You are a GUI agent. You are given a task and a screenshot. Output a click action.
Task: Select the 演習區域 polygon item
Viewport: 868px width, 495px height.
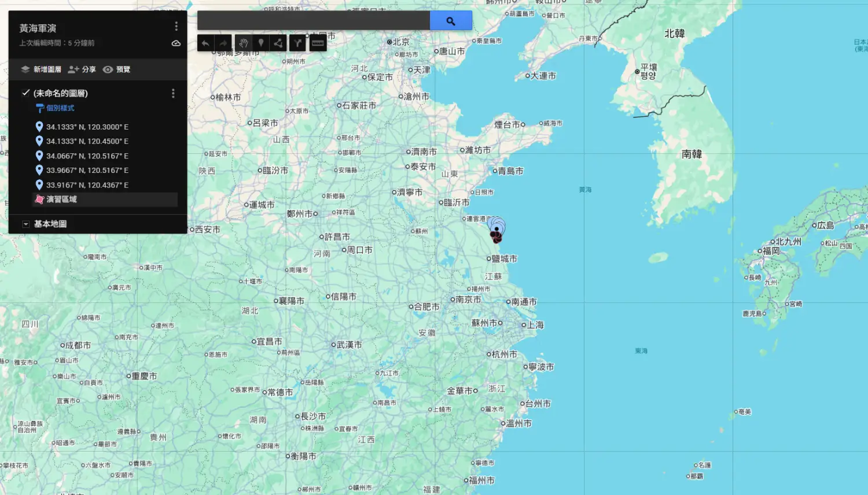point(61,200)
